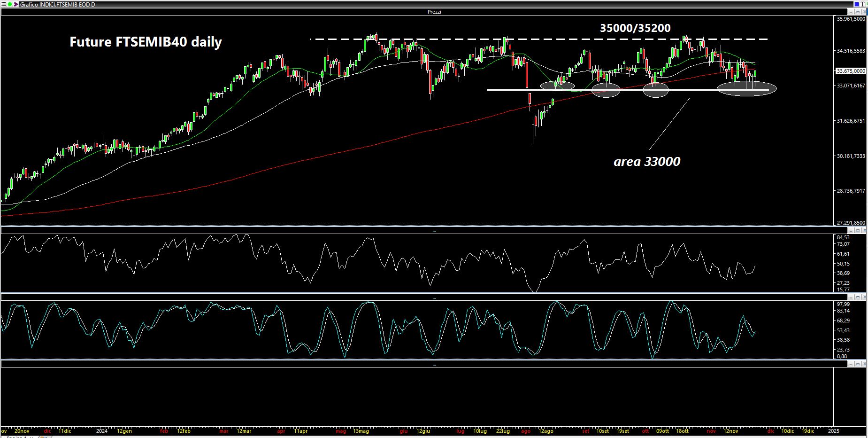Click the 27.291,8500 price axis label
This screenshot has width=868, height=438.
point(851,223)
